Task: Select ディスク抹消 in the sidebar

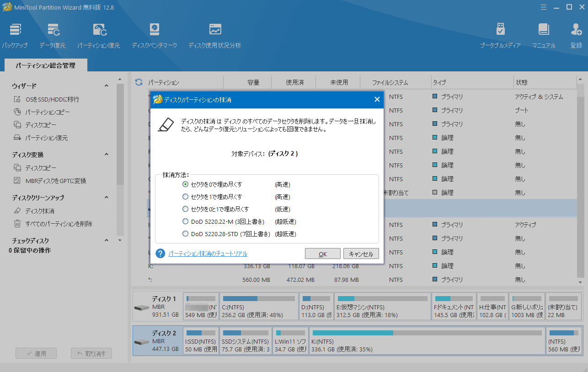Action: 40,211
